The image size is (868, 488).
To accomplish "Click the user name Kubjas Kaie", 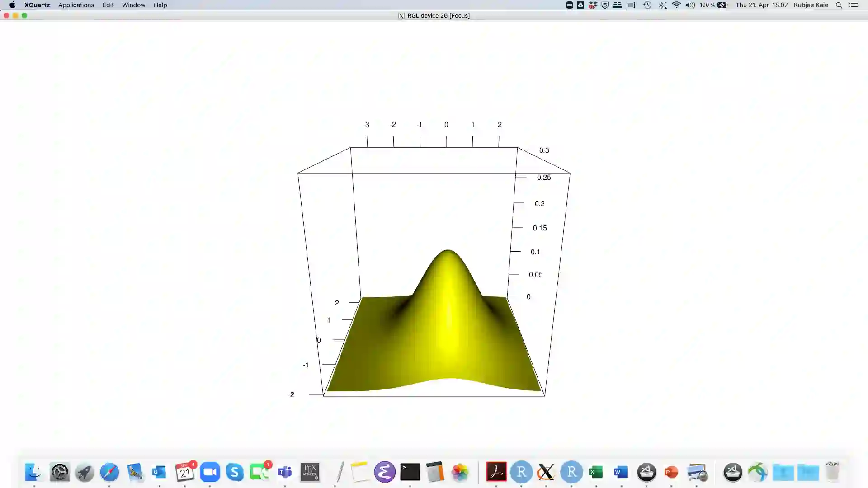I will point(811,5).
